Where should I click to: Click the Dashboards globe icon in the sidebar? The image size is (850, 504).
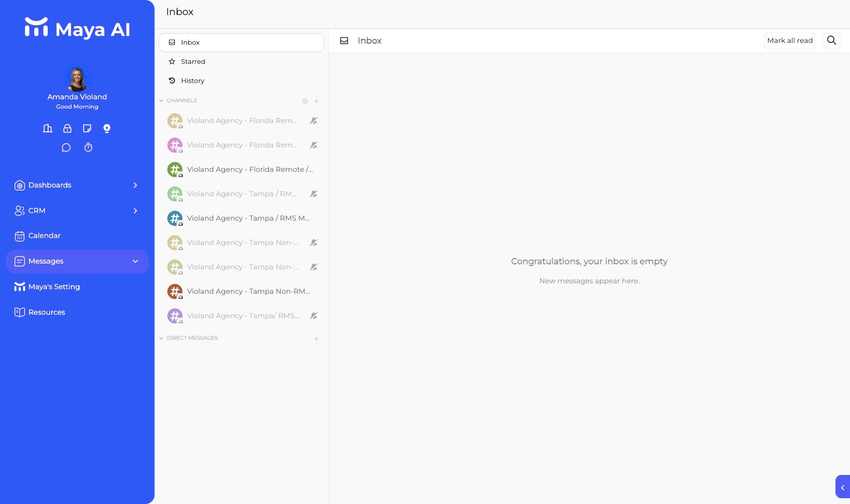20,185
